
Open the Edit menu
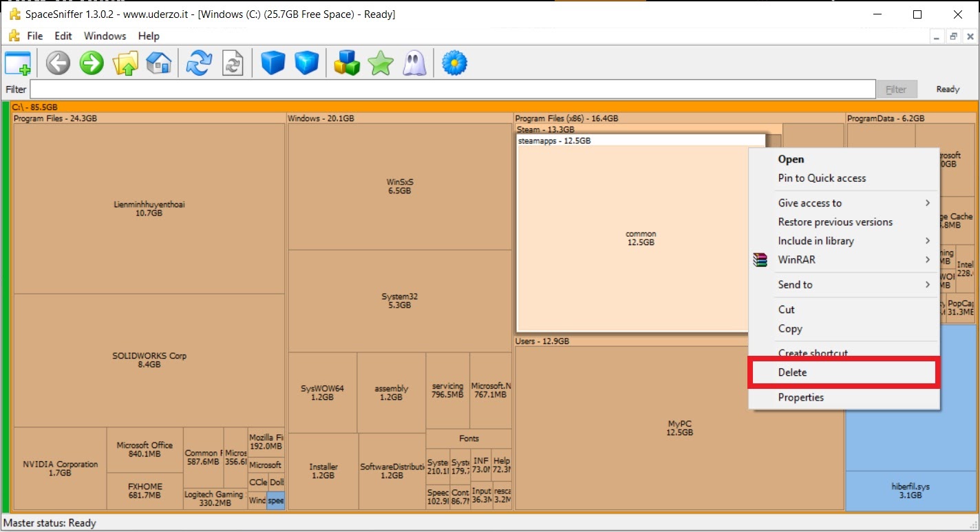pos(63,36)
